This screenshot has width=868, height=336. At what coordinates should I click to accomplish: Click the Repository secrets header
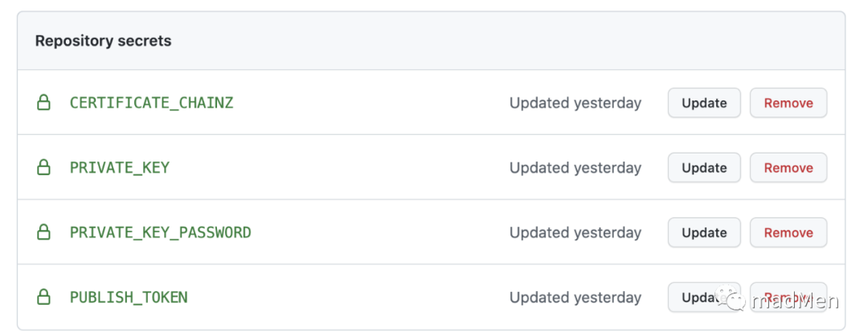coord(104,41)
